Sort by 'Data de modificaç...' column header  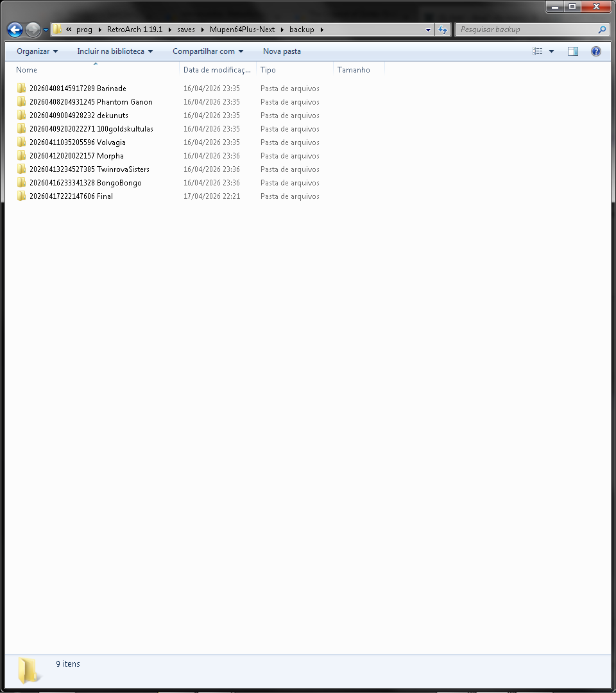[218, 70]
